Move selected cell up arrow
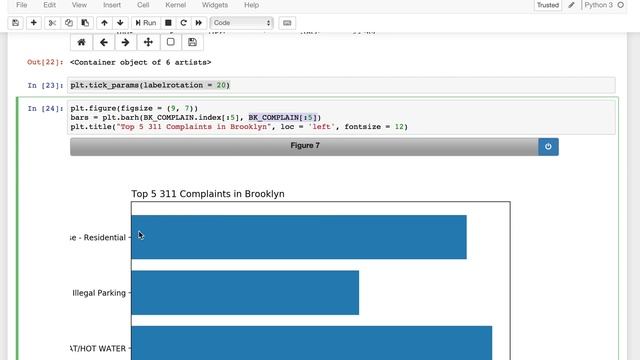This screenshot has height=360, width=640. coord(104,23)
